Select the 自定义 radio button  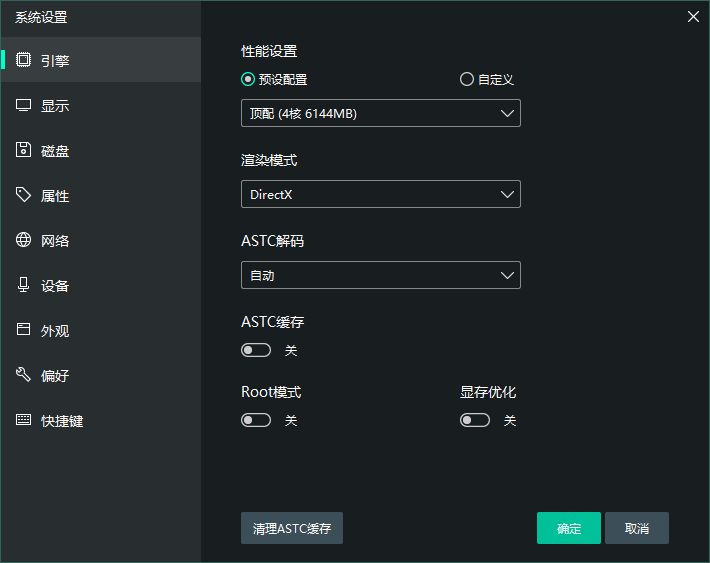[467, 80]
